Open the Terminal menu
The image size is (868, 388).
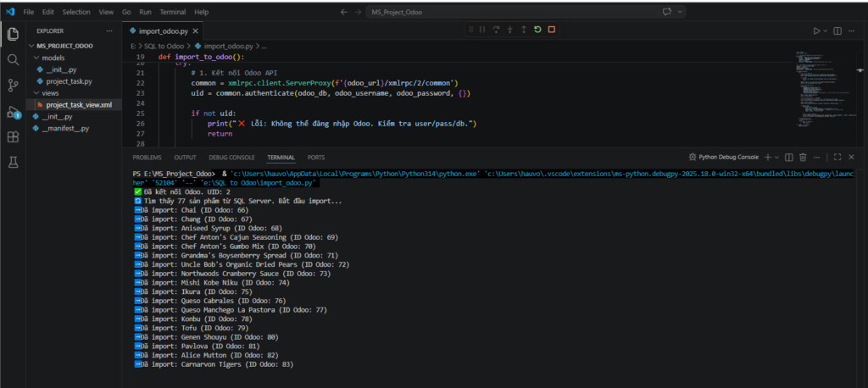173,13
